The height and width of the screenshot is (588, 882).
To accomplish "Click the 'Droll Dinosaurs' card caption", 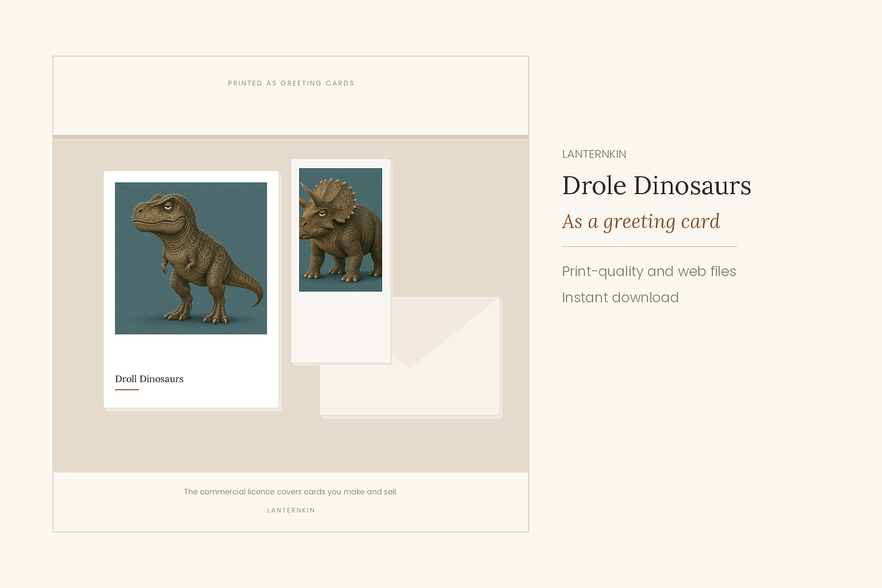I will 149,379.
